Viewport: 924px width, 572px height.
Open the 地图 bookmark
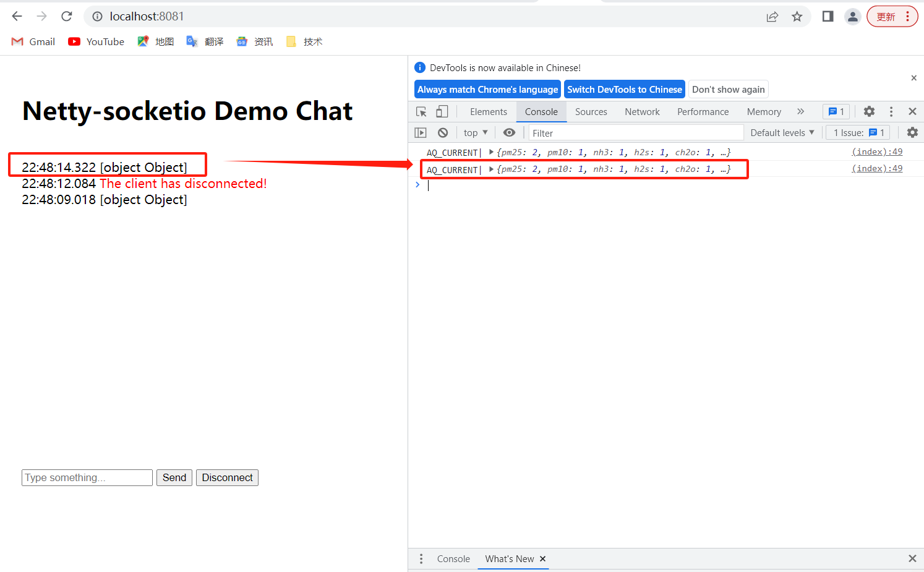click(156, 41)
